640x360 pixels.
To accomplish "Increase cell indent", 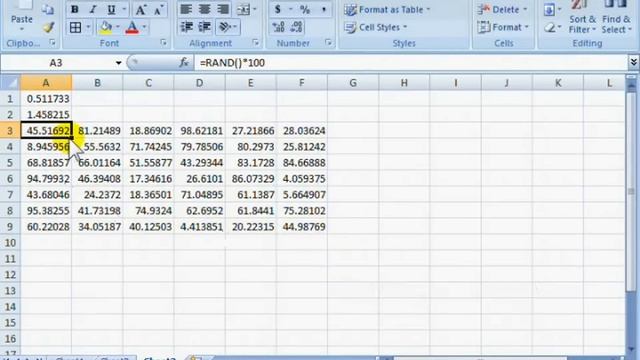I will (204, 27).
